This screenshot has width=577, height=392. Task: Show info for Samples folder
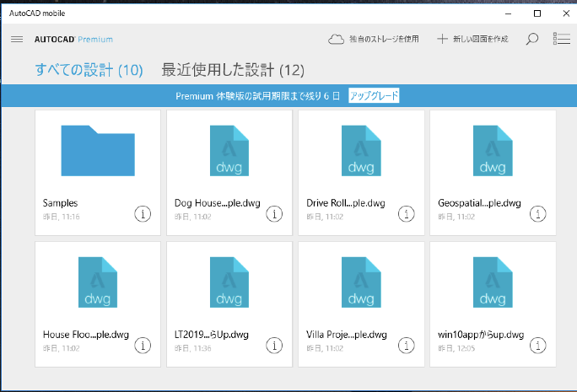143,213
